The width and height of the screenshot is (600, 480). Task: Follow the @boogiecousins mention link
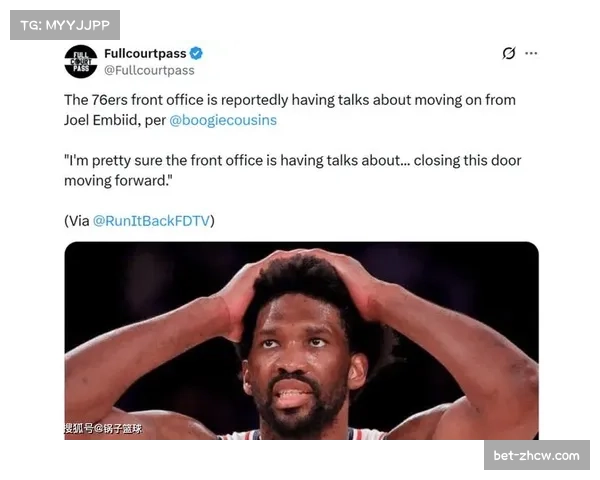point(223,120)
